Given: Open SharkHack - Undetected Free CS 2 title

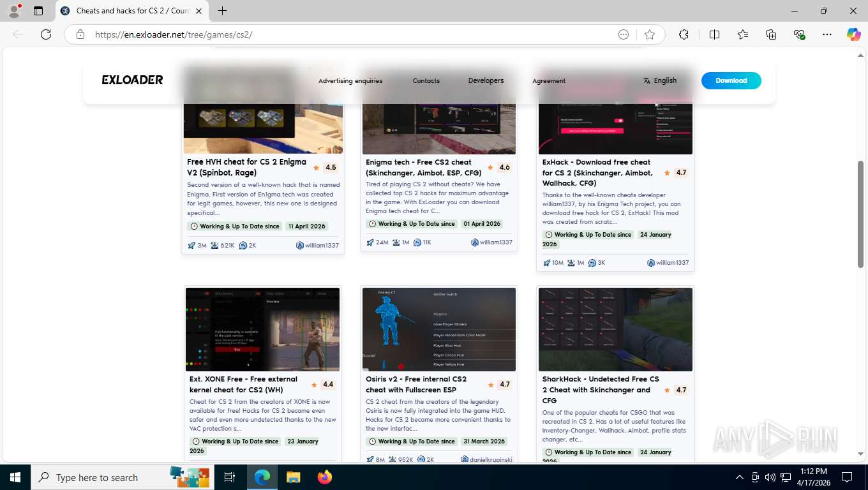Looking at the screenshot, I should [x=601, y=390].
